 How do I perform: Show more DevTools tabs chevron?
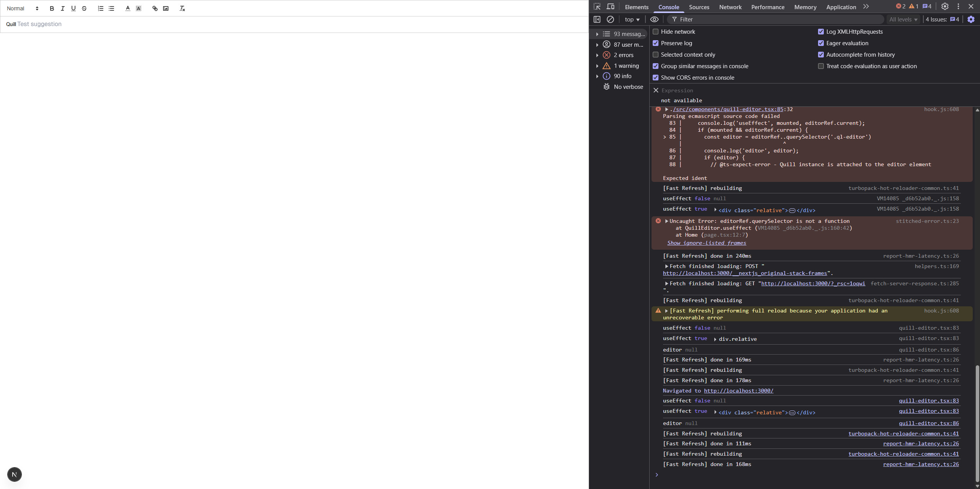click(866, 7)
